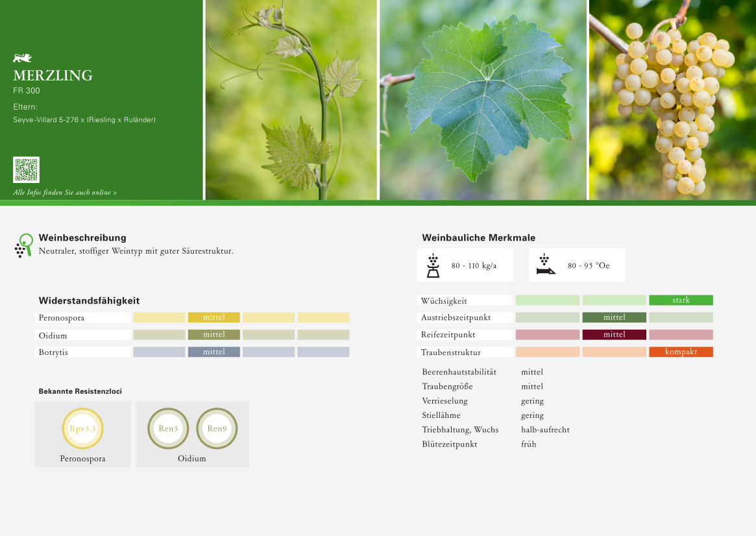The height and width of the screenshot is (536, 756).
Task: Click the Reifezeitpunkt 'mittel' segment
Action: coord(614,335)
